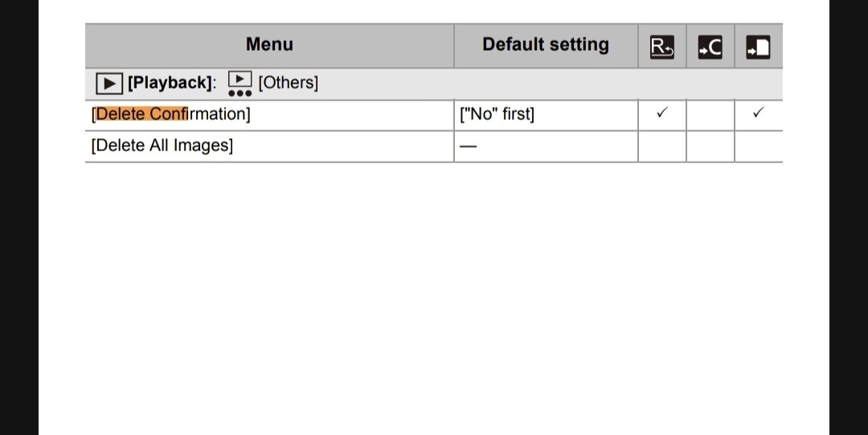Click the blank page area below the table
868x435 pixels.
click(434, 306)
